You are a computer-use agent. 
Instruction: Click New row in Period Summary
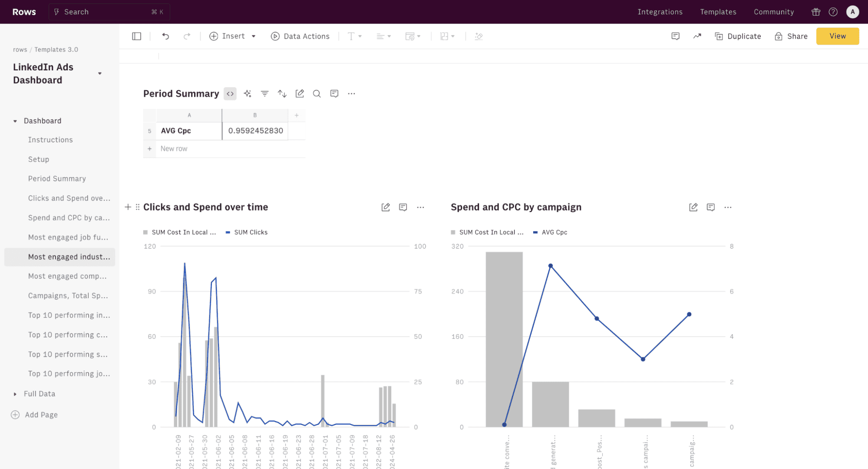174,149
